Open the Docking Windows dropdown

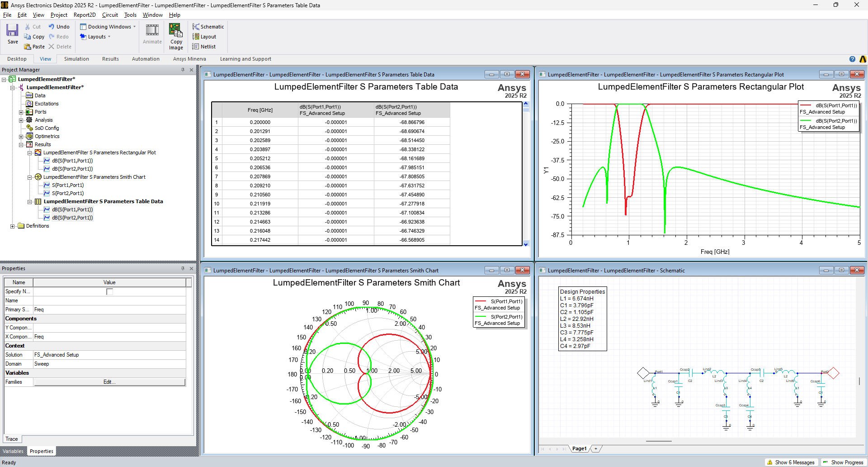(108, 27)
